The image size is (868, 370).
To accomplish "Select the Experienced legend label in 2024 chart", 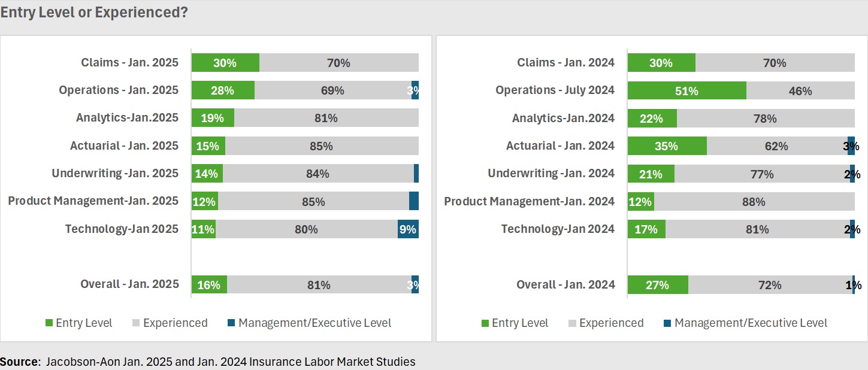I will click(x=611, y=323).
